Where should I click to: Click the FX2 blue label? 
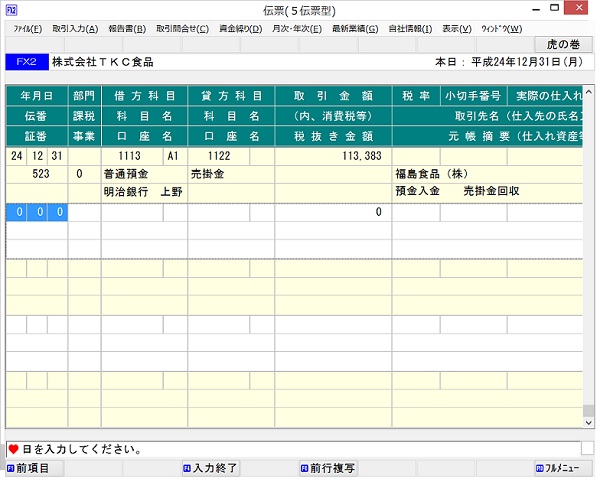point(27,62)
